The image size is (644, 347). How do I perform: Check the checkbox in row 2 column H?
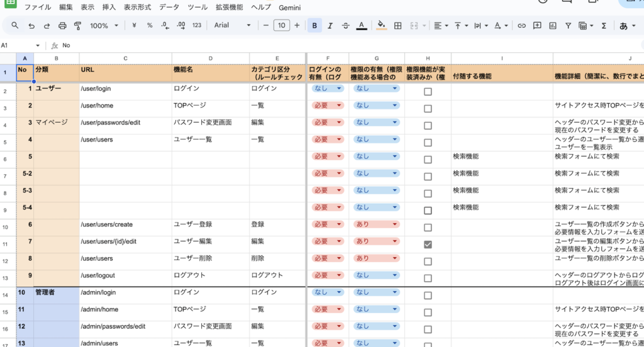click(x=428, y=92)
